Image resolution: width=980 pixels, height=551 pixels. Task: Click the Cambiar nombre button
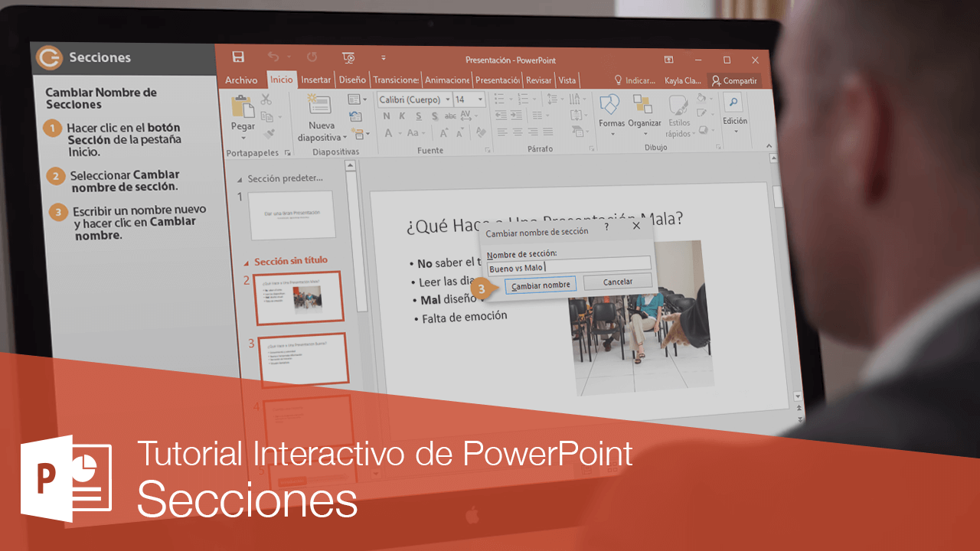[541, 285]
